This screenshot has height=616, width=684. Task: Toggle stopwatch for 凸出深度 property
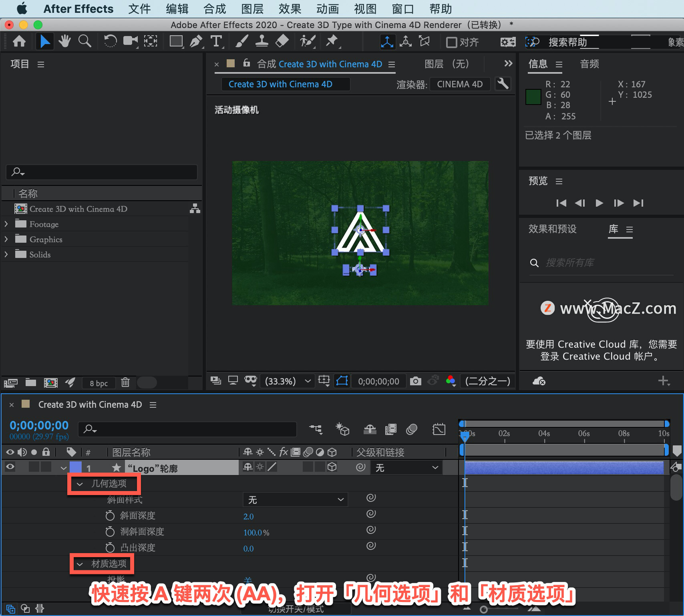[110, 548]
